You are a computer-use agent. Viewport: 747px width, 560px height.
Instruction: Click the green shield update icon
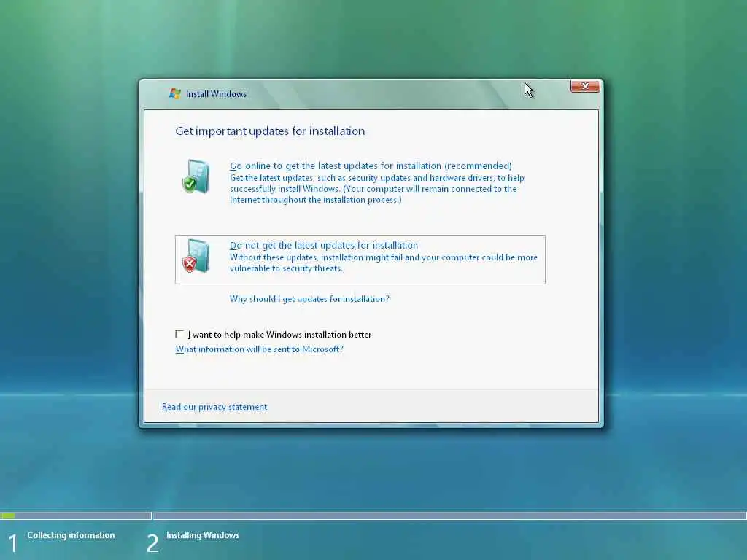196,176
